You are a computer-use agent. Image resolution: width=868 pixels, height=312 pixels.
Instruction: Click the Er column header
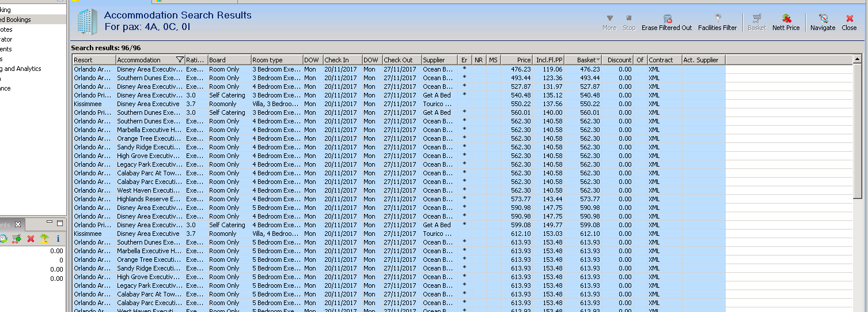(x=465, y=60)
